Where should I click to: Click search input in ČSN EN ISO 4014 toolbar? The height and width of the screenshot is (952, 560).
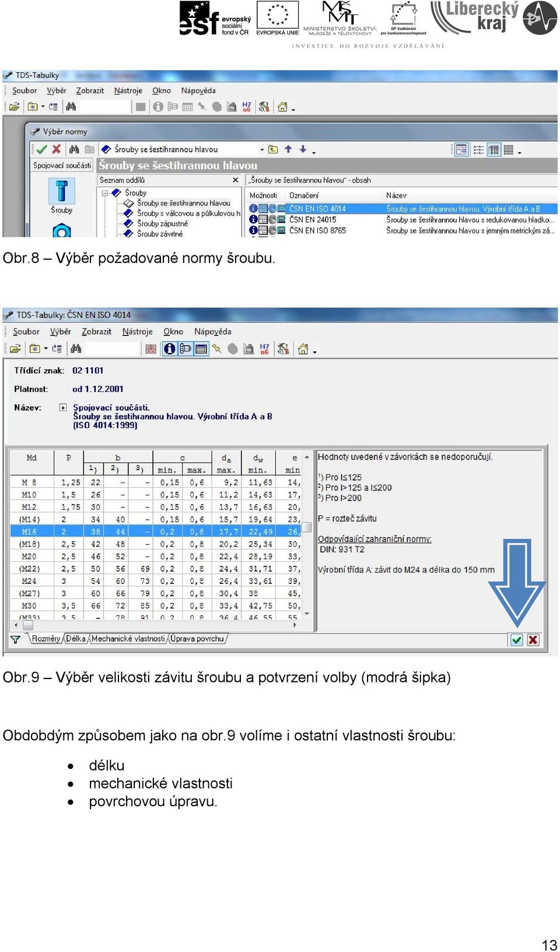113,349
